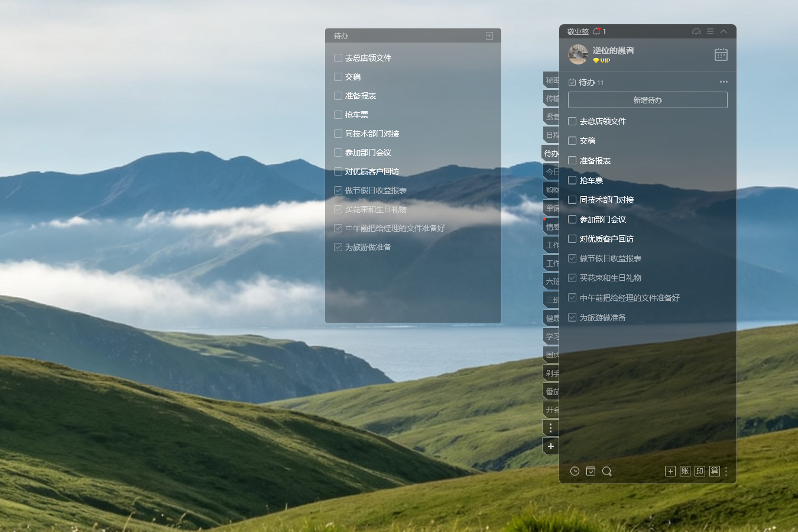Click the cloud sync icon
The height and width of the screenshot is (532, 798).
point(697,31)
